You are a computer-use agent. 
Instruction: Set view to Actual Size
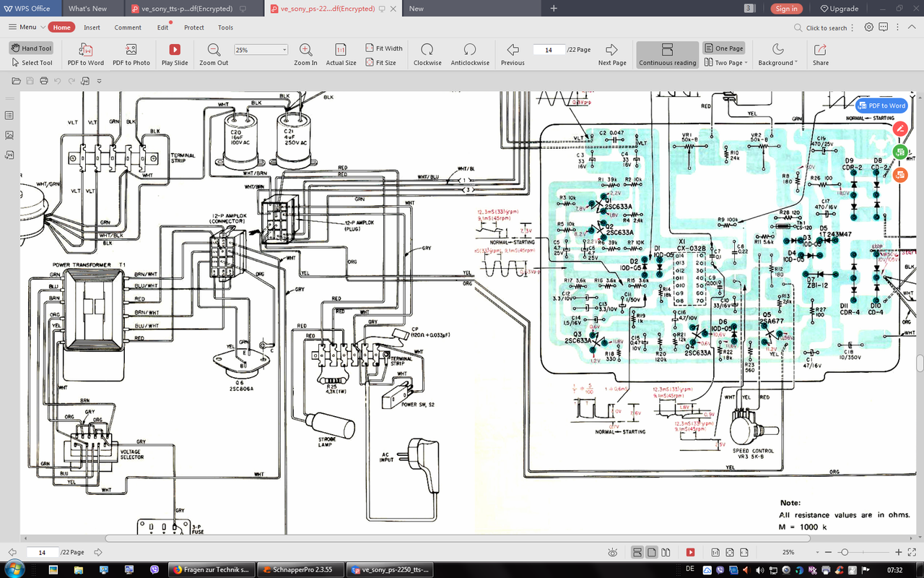click(341, 54)
